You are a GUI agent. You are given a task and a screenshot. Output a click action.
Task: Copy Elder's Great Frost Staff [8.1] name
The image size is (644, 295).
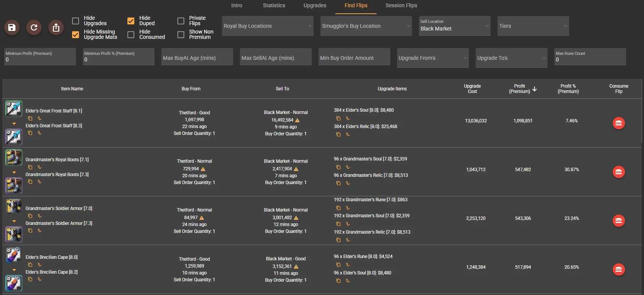(30, 119)
